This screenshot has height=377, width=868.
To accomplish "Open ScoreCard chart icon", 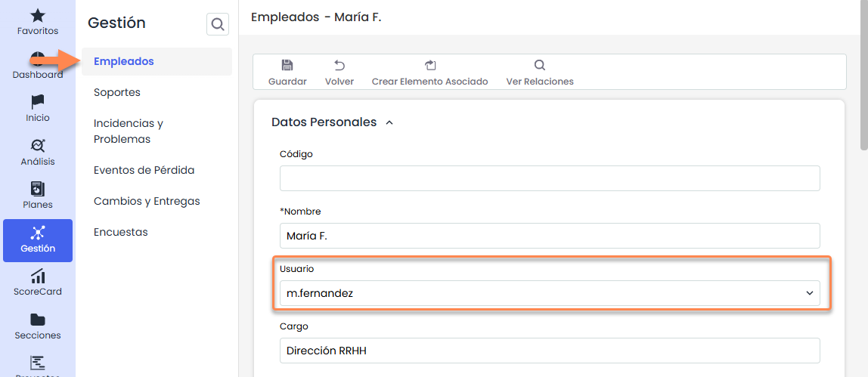I will (x=38, y=277).
